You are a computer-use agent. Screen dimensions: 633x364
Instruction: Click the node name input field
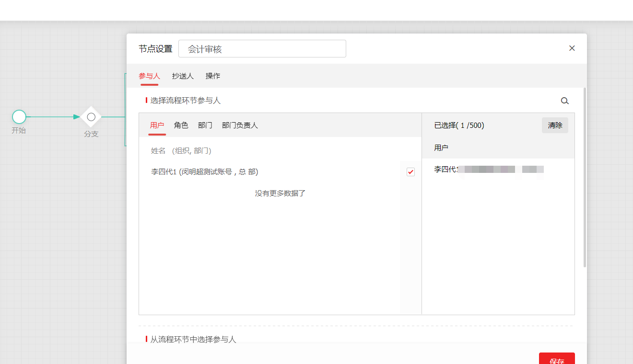tap(262, 49)
